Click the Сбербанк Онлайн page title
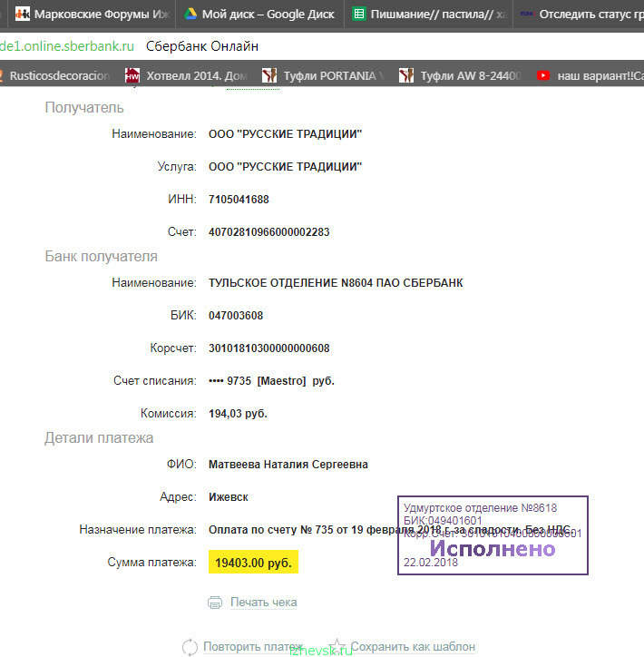Viewport: 644px width, 657px height. (202, 46)
